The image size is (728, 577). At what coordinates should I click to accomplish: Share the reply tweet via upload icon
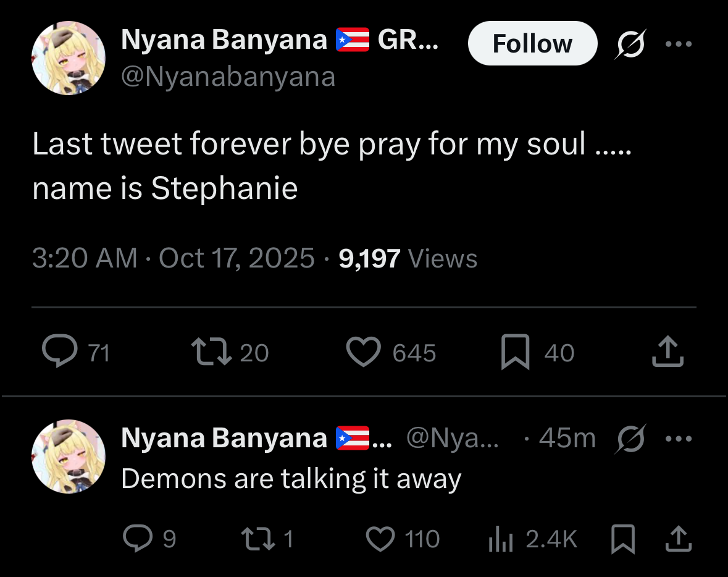click(x=679, y=539)
